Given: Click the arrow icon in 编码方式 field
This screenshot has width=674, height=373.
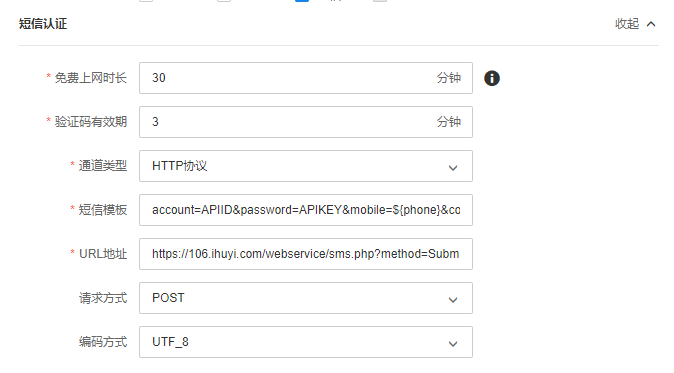Looking at the screenshot, I should [x=453, y=344].
